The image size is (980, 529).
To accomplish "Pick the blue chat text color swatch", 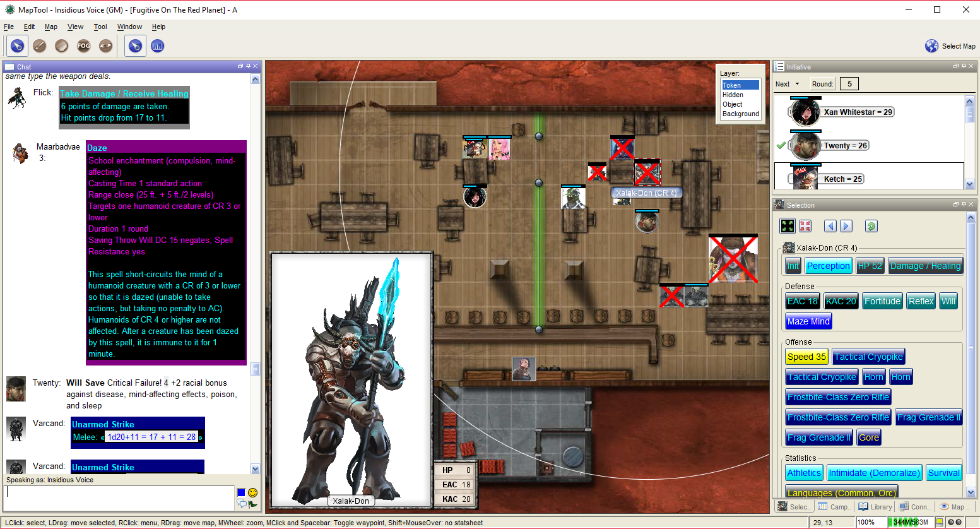I will pos(241,492).
